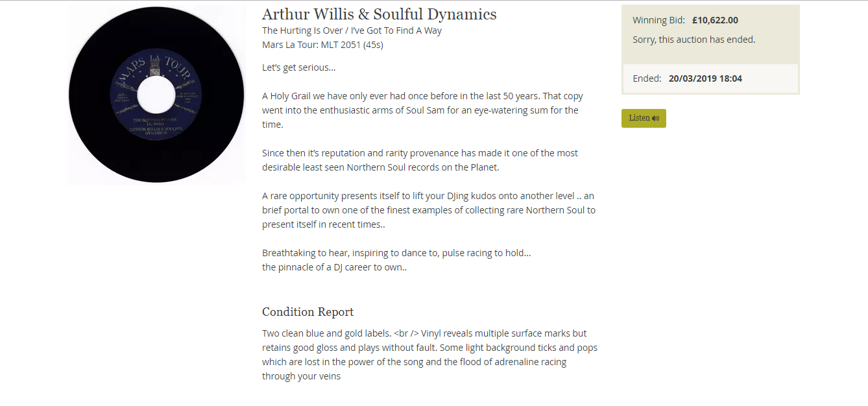Click the £10,622.00 winning bid amount

715,20
